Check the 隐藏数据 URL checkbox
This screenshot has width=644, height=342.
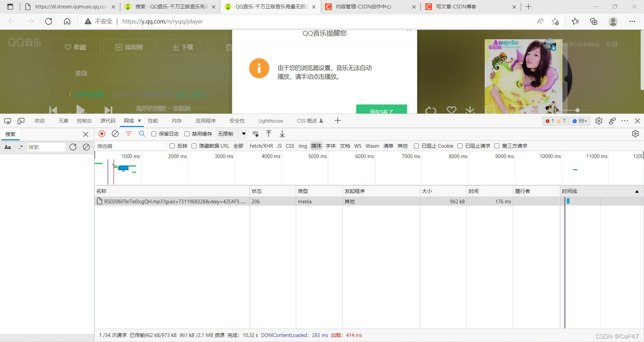click(194, 146)
